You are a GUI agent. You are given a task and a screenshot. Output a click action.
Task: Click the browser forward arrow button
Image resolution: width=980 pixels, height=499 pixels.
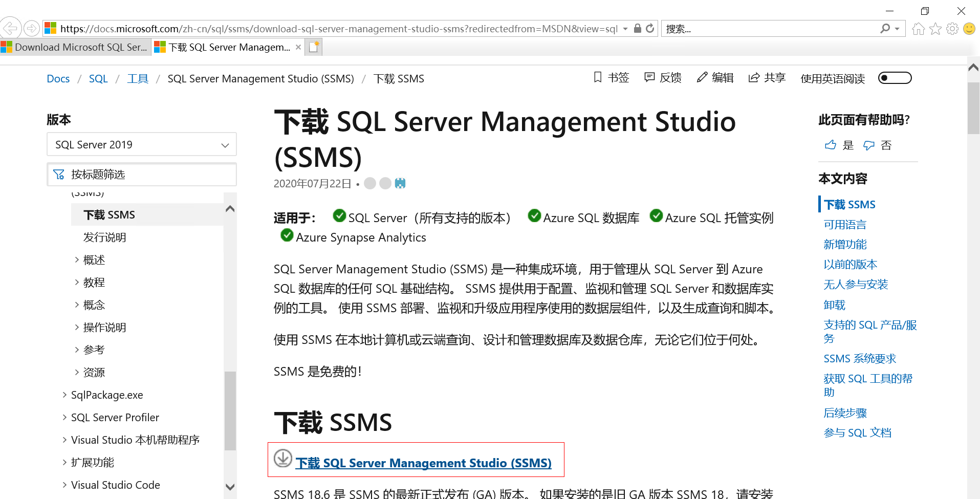pyautogui.click(x=32, y=28)
